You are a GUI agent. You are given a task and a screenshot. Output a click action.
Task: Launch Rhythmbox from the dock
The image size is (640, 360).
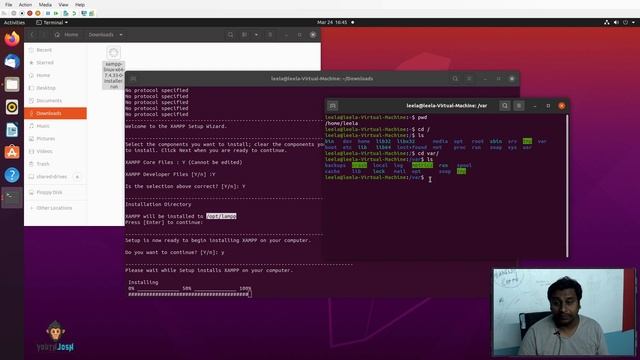click(12, 107)
